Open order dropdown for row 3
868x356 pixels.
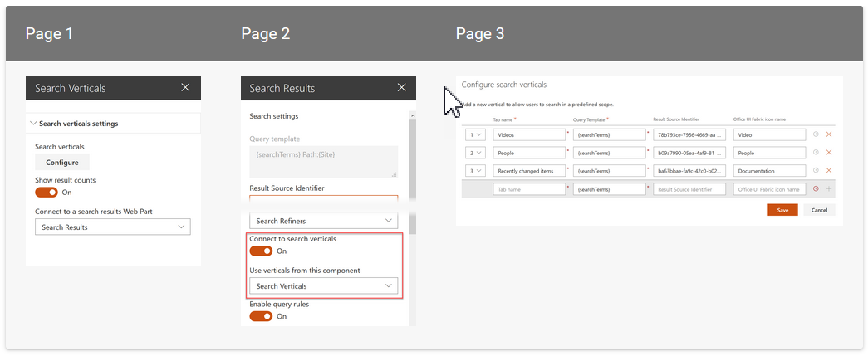[x=475, y=171]
